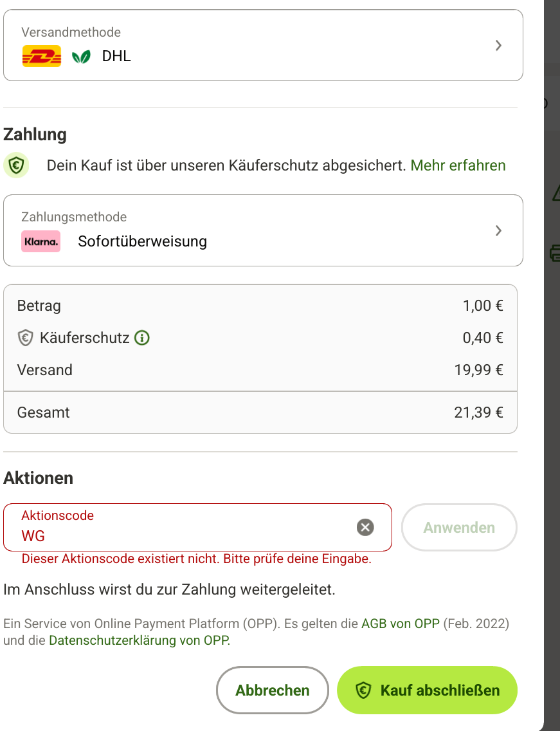Viewport: 560px width, 731px height.
Task: Expand Zahlungsmethode chevron
Action: 498,230
